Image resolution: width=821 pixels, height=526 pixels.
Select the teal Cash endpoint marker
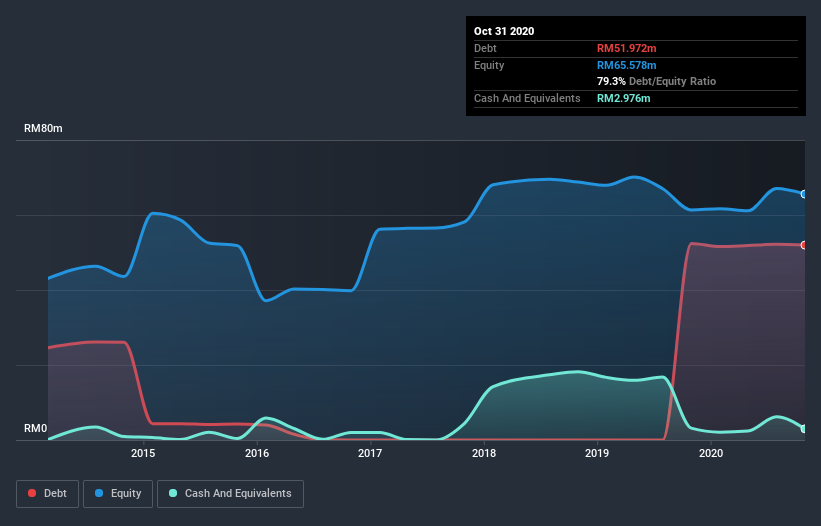(x=804, y=429)
